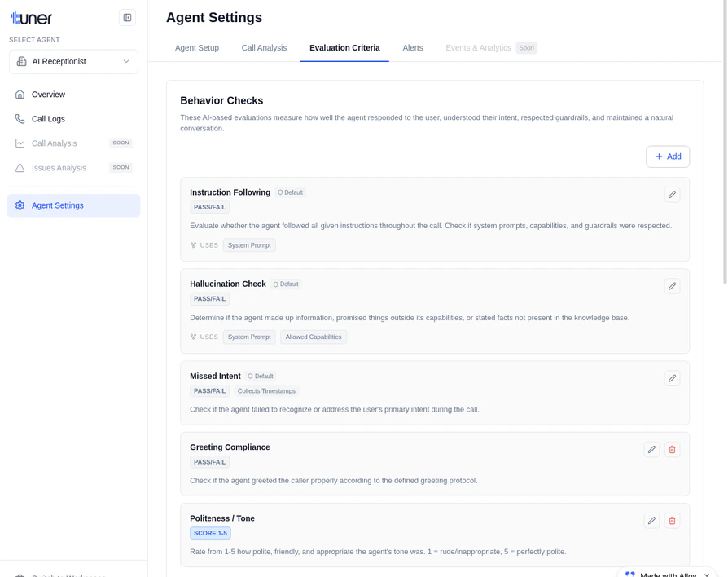Select the Evaluation Criteria tab
The height and width of the screenshot is (577, 728).
(x=344, y=48)
